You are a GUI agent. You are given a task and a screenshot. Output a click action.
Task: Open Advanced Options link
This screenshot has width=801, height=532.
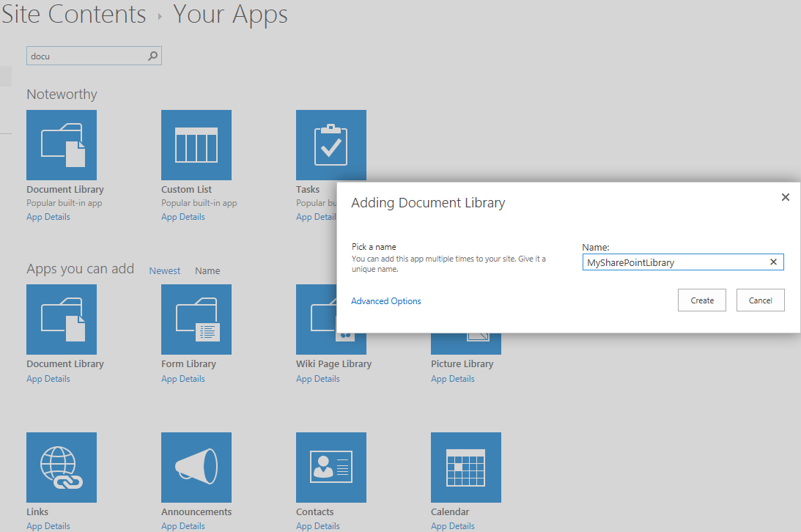[386, 301]
